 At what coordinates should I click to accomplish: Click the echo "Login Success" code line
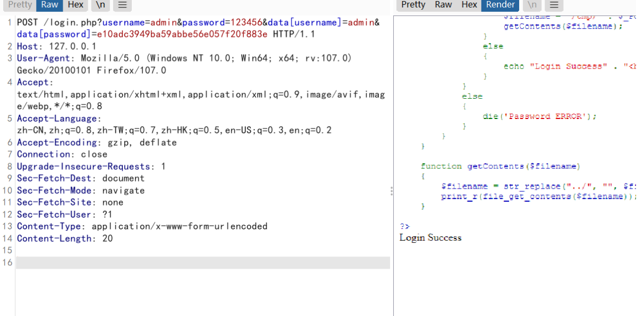click(570, 66)
